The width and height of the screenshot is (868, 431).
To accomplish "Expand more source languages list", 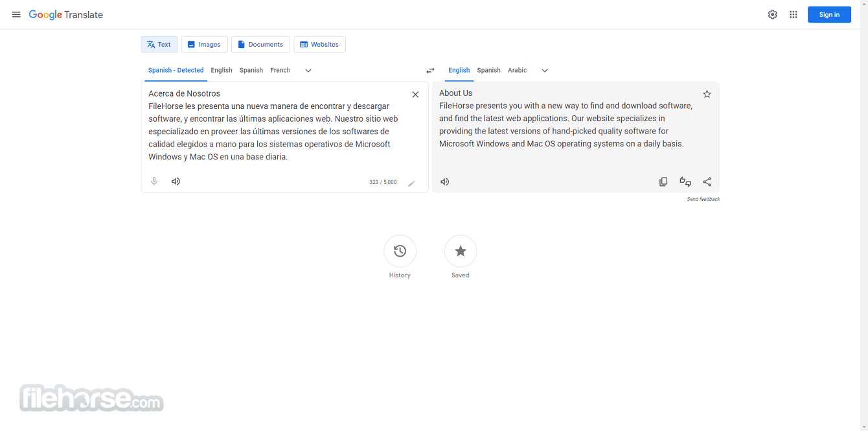I will coord(308,71).
